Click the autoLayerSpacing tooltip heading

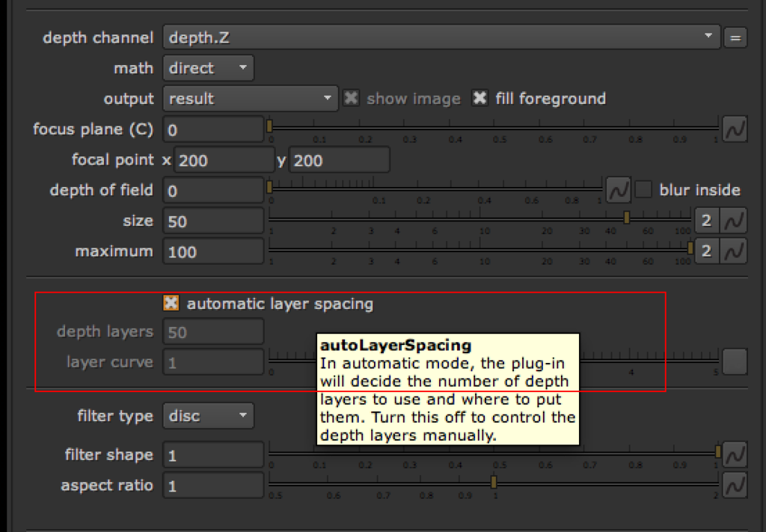396,346
